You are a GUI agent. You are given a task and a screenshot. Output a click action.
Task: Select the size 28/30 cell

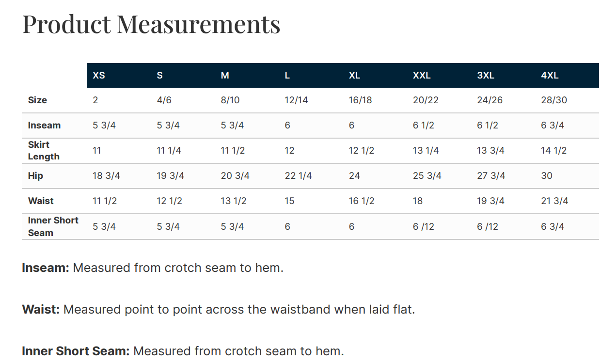tap(554, 100)
